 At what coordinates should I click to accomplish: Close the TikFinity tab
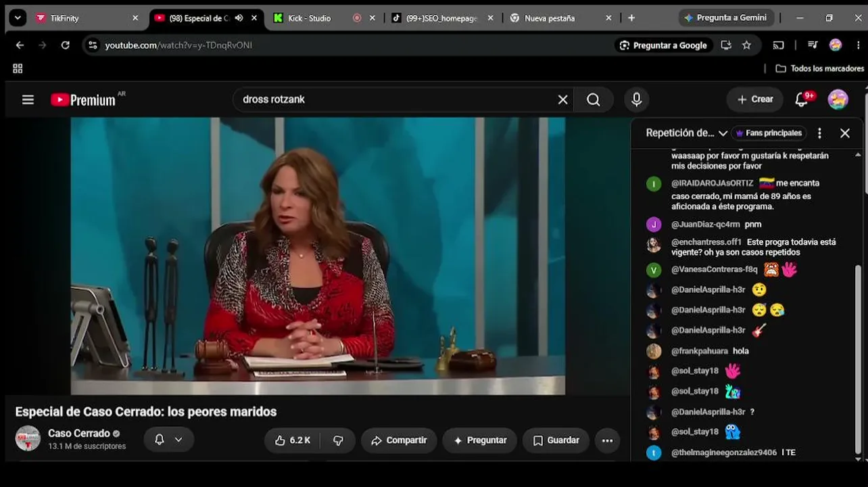pos(135,18)
